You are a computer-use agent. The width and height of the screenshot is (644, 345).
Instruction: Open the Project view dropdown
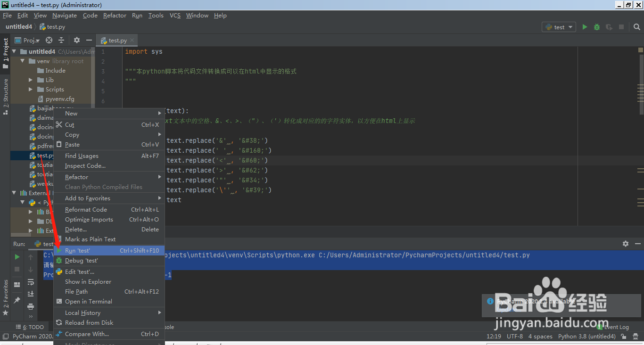(27, 41)
